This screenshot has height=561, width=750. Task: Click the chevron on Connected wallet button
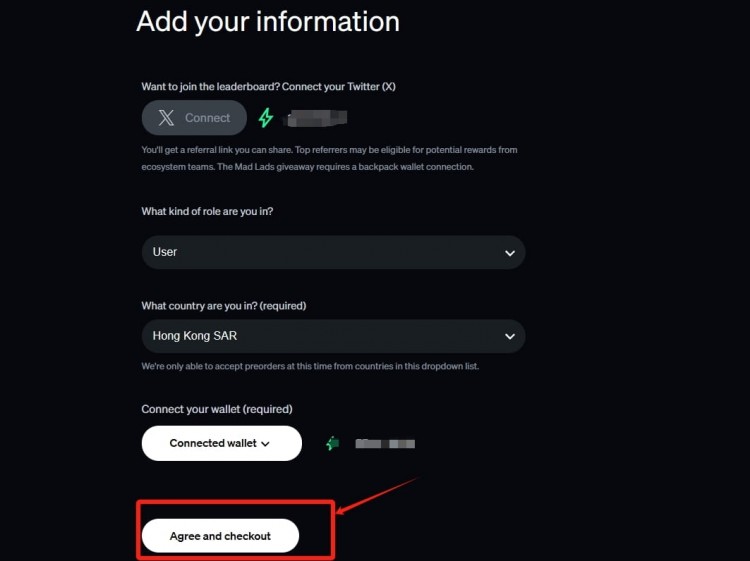click(x=265, y=444)
